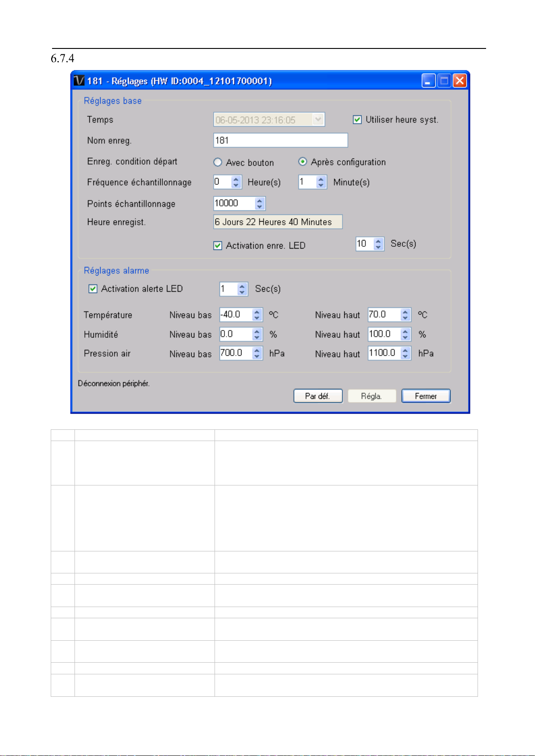Click the 'Réglages alarme' group label

coord(116,271)
